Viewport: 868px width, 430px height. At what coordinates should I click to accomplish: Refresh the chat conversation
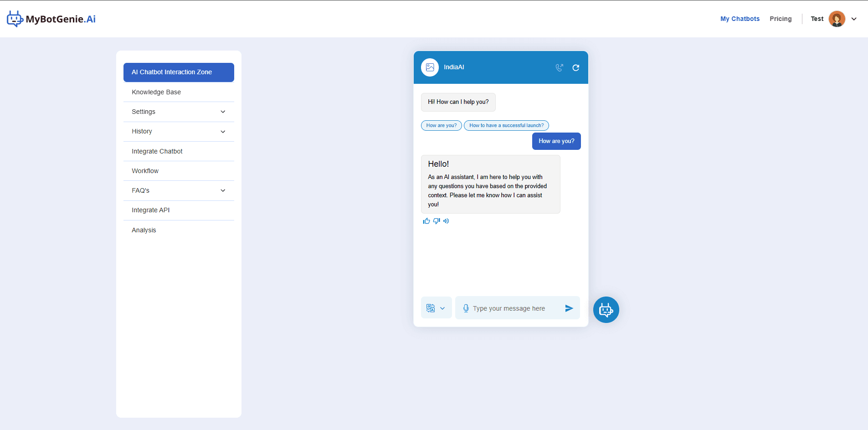pos(576,67)
